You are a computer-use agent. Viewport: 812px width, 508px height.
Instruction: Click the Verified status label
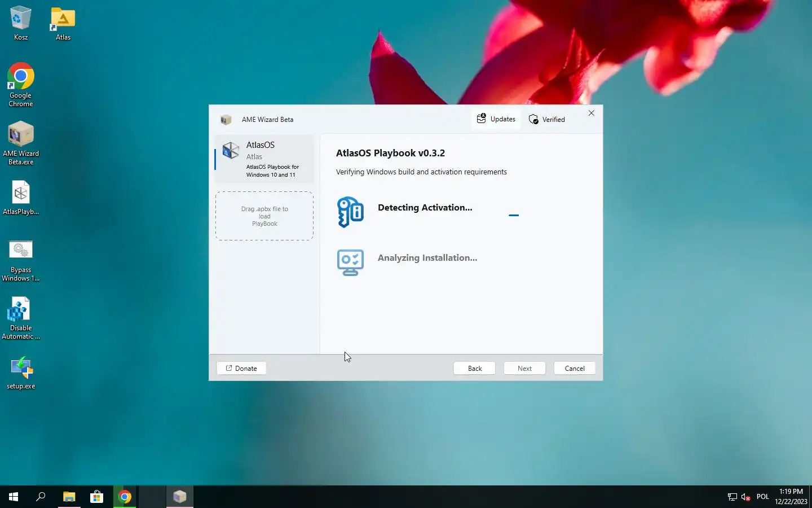tap(553, 120)
